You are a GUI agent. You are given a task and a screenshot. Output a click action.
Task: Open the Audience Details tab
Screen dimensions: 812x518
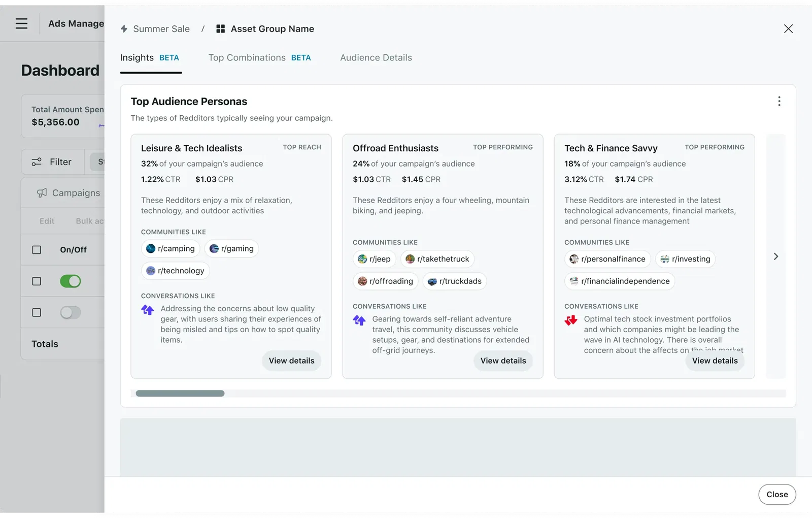click(376, 57)
